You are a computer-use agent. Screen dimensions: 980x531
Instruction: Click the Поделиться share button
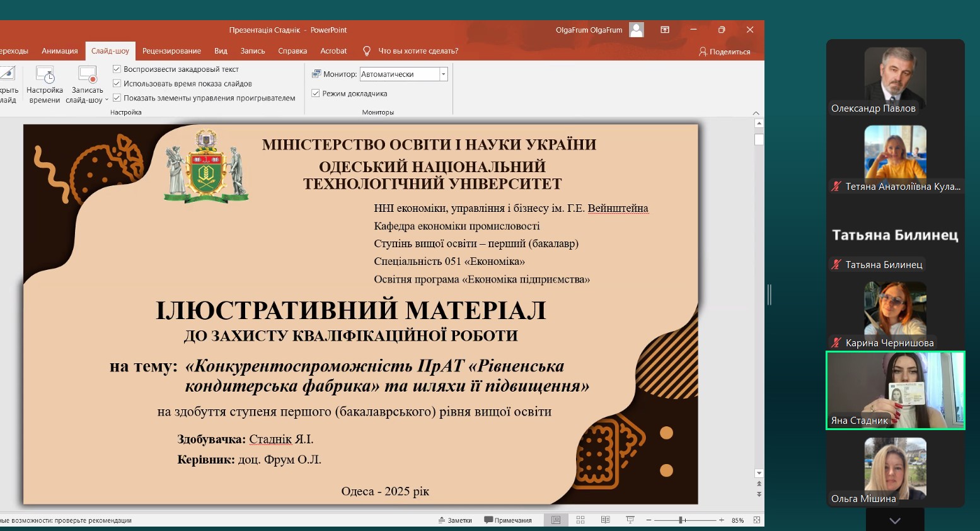(725, 52)
